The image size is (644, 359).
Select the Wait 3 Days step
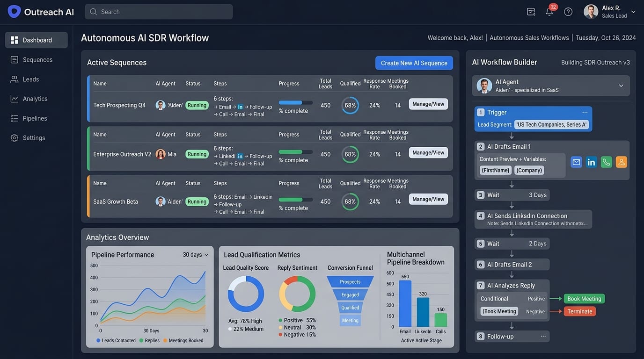point(512,195)
